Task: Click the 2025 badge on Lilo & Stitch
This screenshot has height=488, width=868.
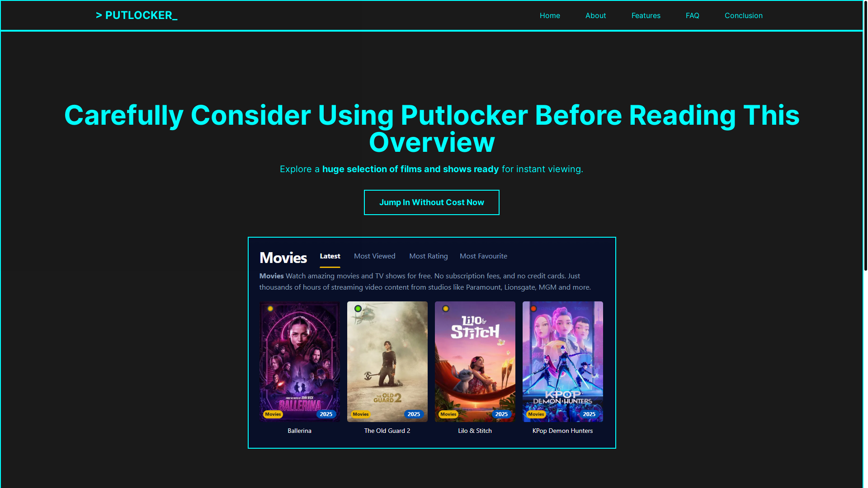Action: tap(501, 414)
